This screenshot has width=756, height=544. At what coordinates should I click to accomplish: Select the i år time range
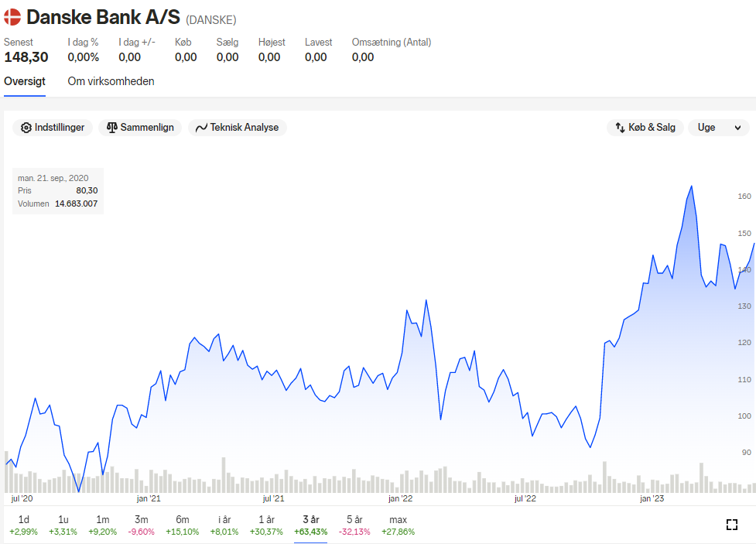pos(224,525)
